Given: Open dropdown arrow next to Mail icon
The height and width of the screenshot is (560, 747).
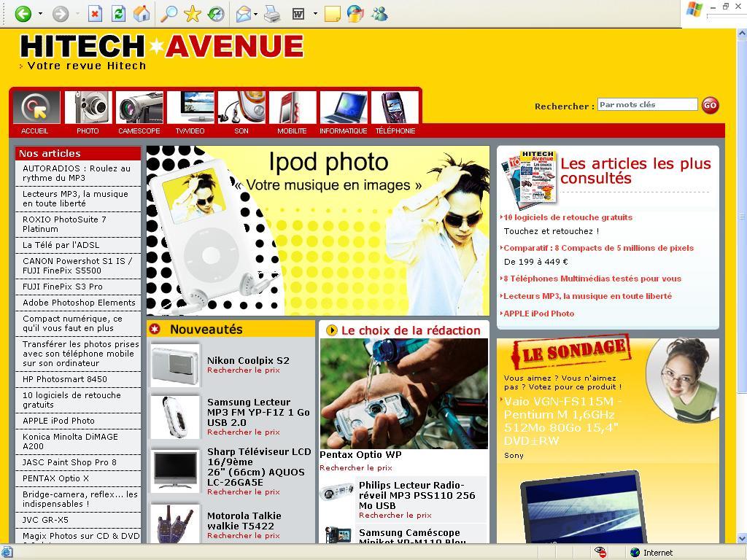Looking at the screenshot, I should [x=256, y=14].
